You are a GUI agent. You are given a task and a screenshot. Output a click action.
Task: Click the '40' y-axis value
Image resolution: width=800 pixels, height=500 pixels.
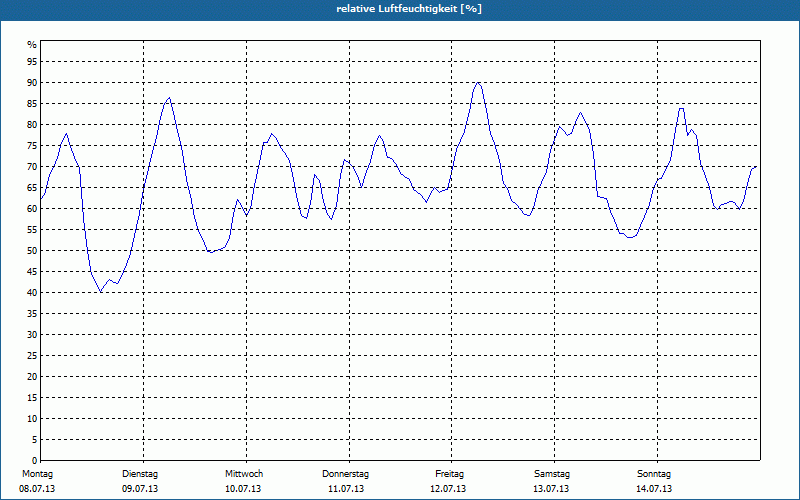[32, 292]
